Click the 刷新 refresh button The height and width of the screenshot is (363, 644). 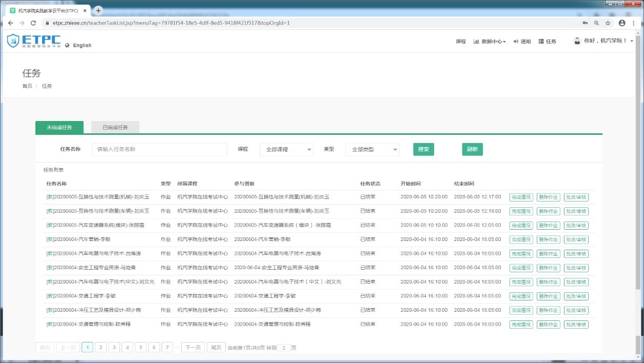tap(472, 149)
